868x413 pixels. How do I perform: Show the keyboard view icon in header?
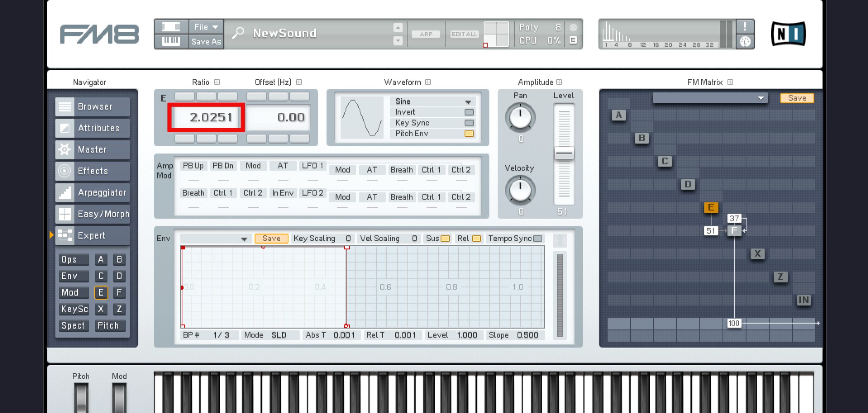point(171,41)
